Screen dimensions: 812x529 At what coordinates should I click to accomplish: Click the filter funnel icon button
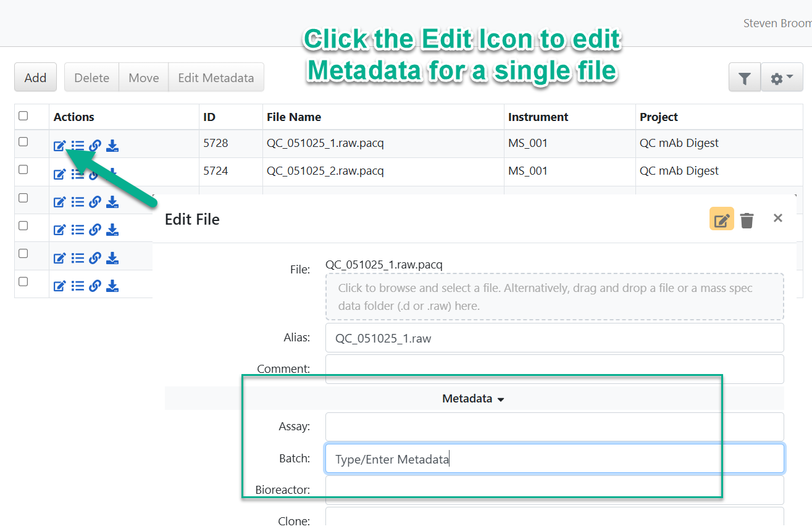tap(745, 78)
